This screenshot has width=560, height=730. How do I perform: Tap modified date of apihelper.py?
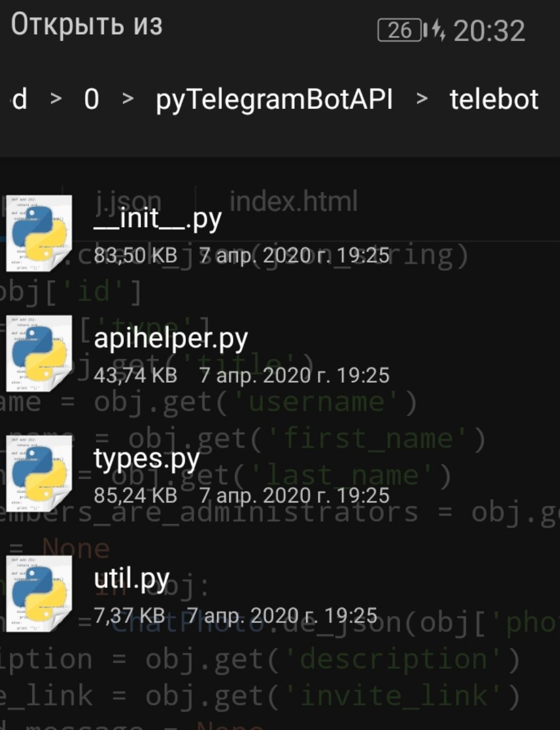click(x=294, y=375)
